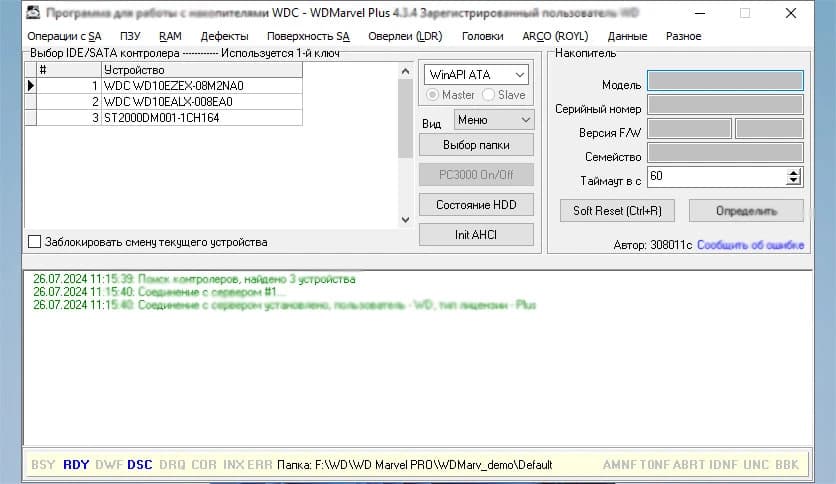Open the Дефекты menu
This screenshot has width=836, height=484.
pos(224,36)
